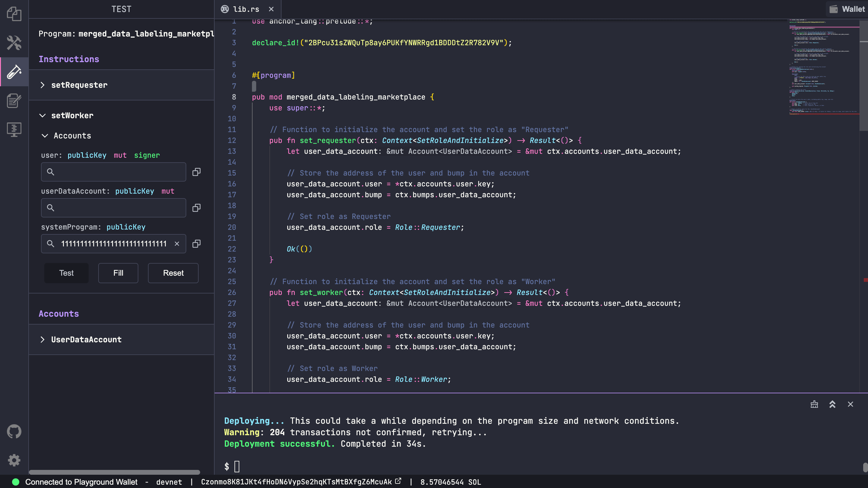The width and height of the screenshot is (868, 488).
Task: Click the Instructions heading
Action: [x=69, y=59]
